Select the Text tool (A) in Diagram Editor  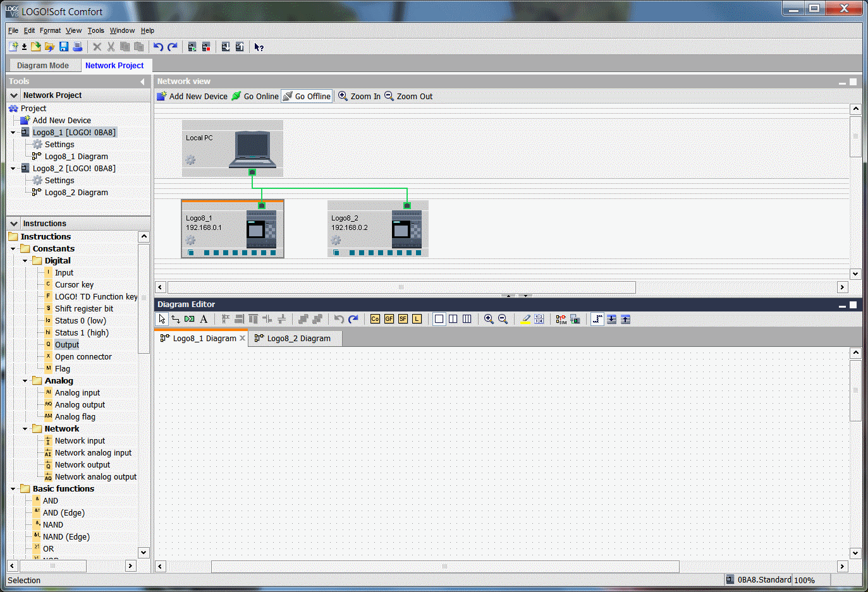[x=204, y=319]
